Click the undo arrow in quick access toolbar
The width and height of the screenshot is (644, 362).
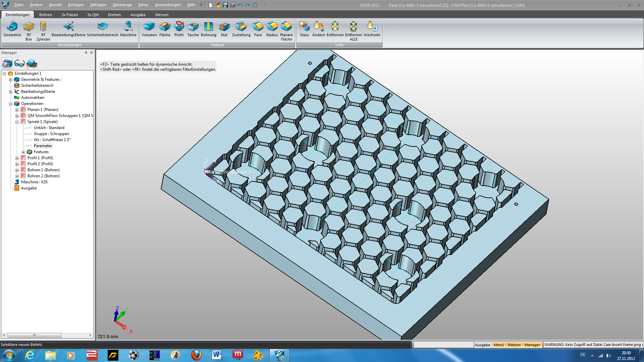[x=240, y=5]
